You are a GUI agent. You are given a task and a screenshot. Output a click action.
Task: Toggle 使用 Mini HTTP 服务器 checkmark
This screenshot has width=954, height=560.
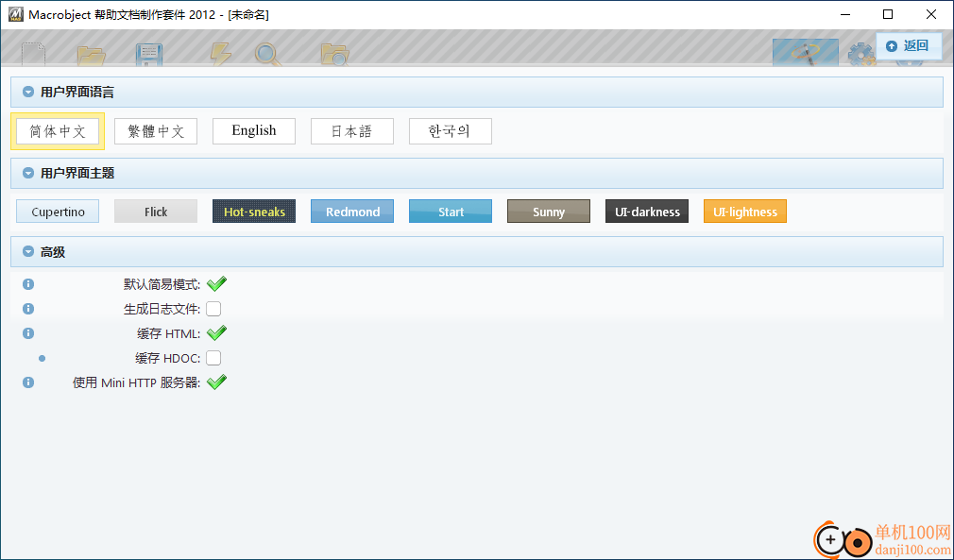coord(216,382)
